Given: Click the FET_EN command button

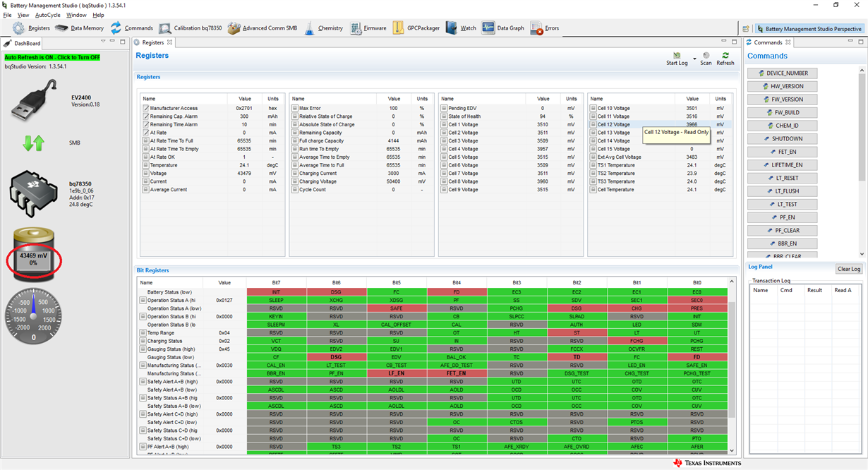Looking at the screenshot, I should click(783, 152).
